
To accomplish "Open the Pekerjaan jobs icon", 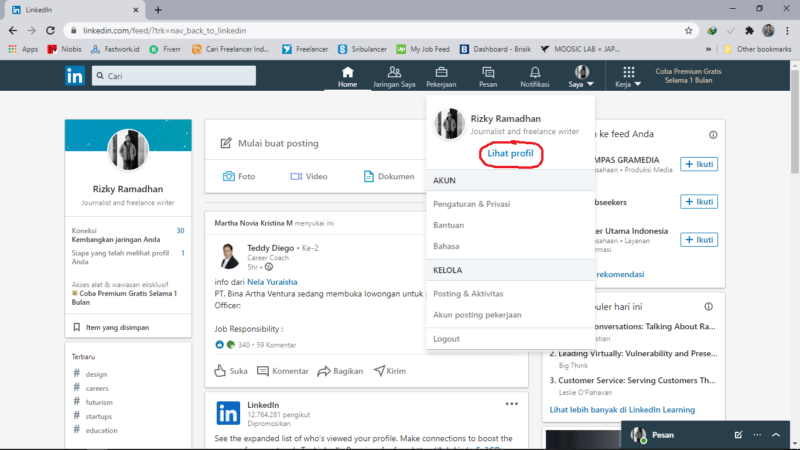I will point(441,77).
